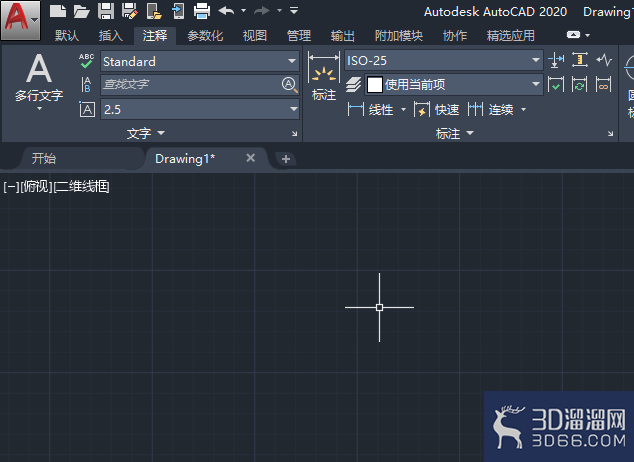Screen dimensions: 634x462
Task: Undo the last action arrow
Action: 226,11
